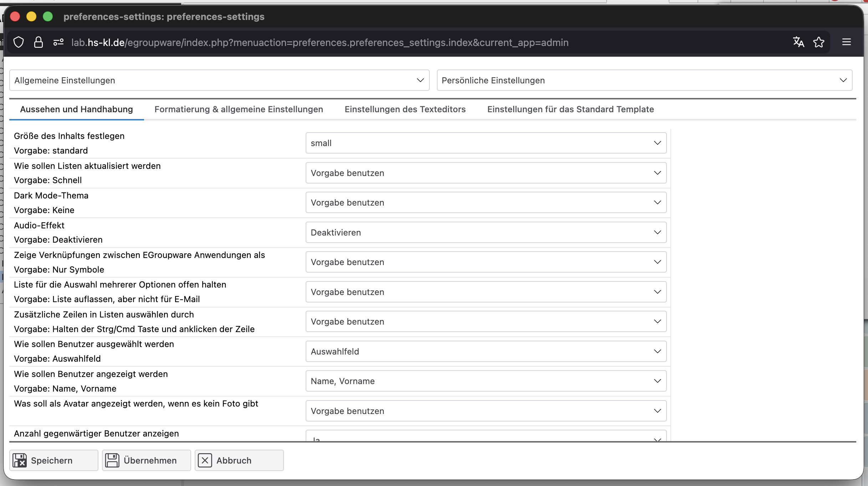
Task: Open the Einstellungen des Texteditors tab
Action: coord(405,109)
